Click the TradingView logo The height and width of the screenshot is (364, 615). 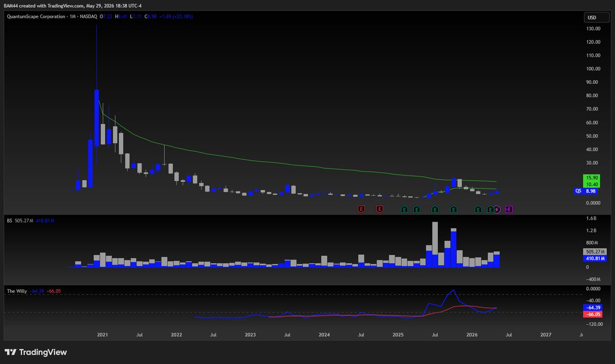click(x=36, y=352)
